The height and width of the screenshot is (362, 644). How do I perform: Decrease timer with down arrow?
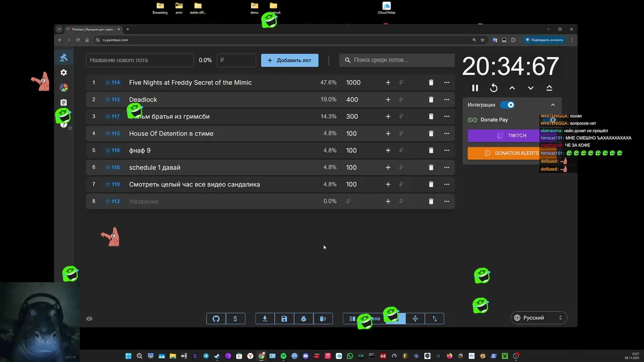(531, 88)
